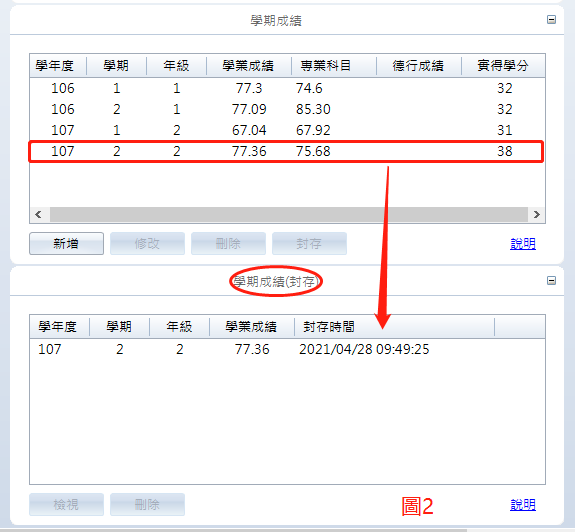The image size is (575, 532).
Task: Collapse the 學期成績(封存) panel
Action: tap(551, 281)
